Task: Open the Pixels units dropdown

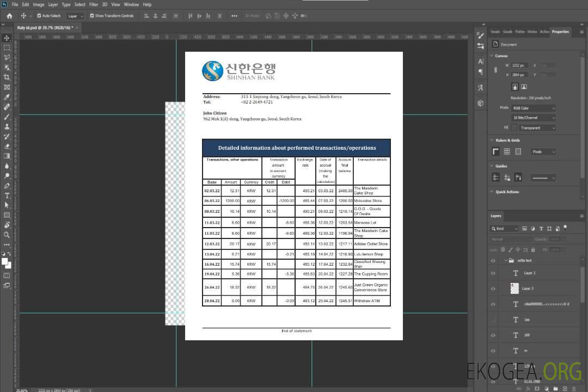Action: 543,151
